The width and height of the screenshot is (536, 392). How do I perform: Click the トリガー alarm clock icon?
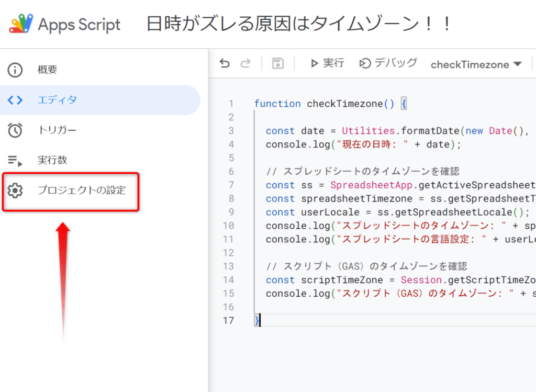pos(15,130)
